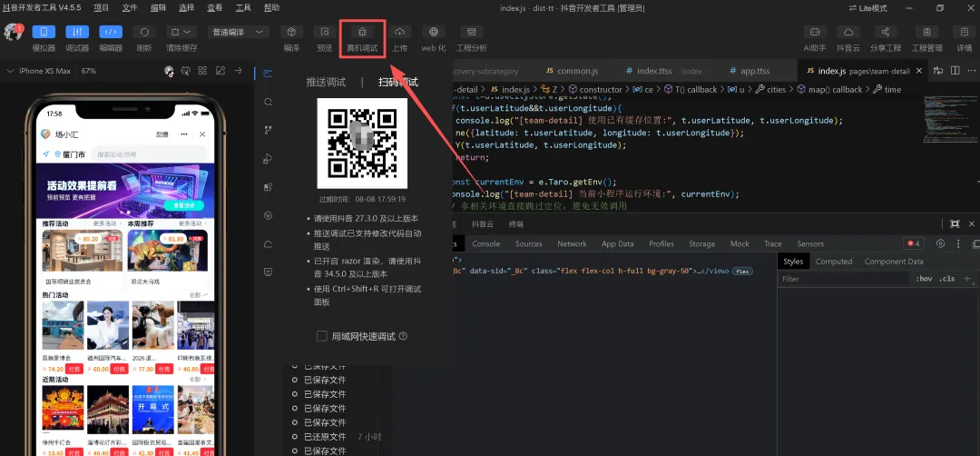This screenshot has width=980, height=456.
Task: Close the index.js pages\team-detail tab
Action: click(x=918, y=72)
